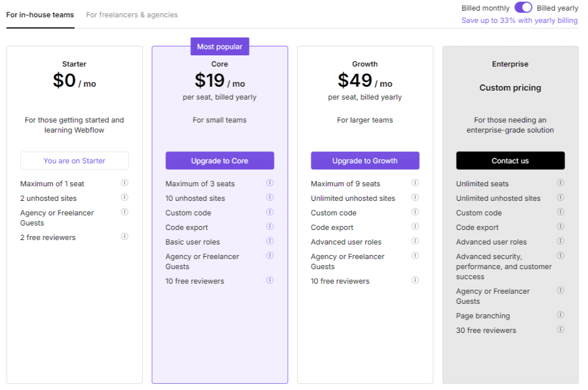This screenshot has width=588, height=390.
Task: Click the For larger teams description
Action: [365, 120]
